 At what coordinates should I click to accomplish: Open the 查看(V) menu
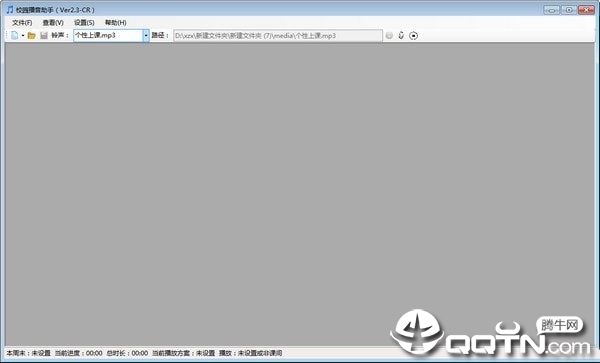tap(53, 23)
